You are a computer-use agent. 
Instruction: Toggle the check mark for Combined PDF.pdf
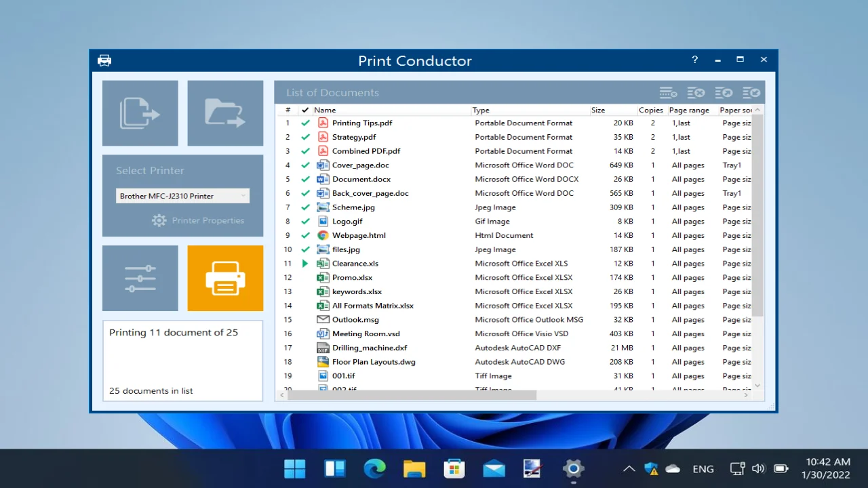tap(305, 151)
